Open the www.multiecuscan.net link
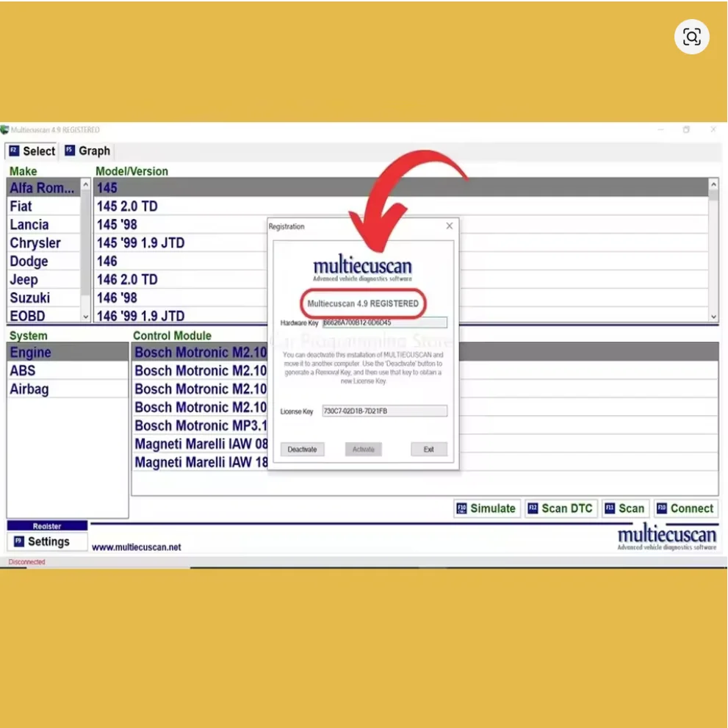The width and height of the screenshot is (728, 728). point(136,547)
